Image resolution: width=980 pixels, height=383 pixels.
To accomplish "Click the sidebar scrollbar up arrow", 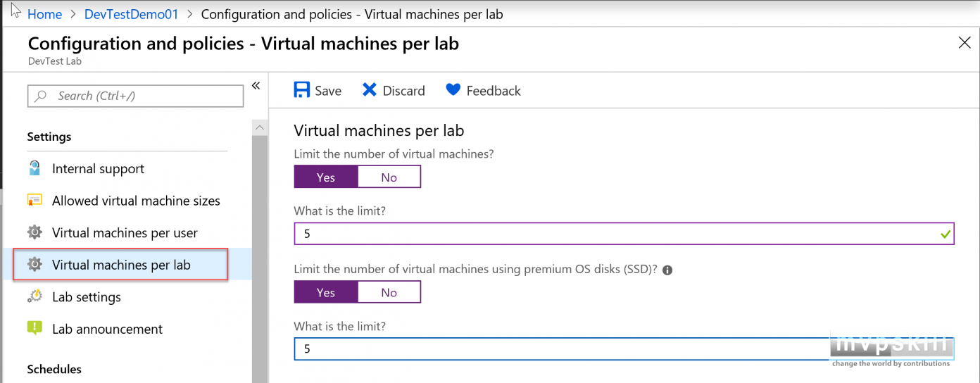I will (260, 127).
